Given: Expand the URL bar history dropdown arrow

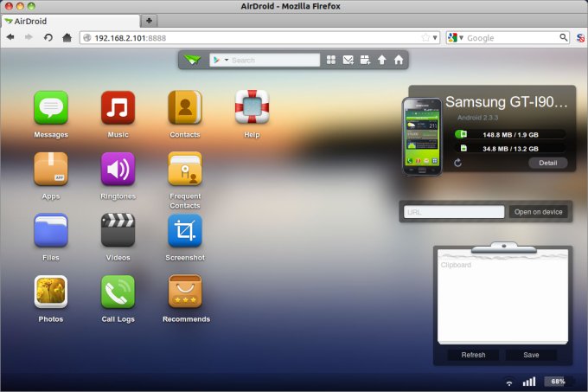Looking at the screenshot, I should [435, 37].
